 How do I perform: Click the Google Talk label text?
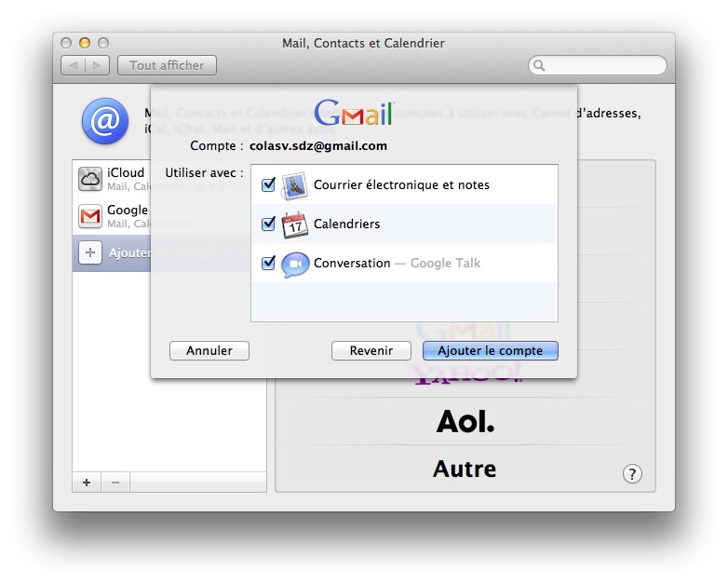tap(445, 264)
